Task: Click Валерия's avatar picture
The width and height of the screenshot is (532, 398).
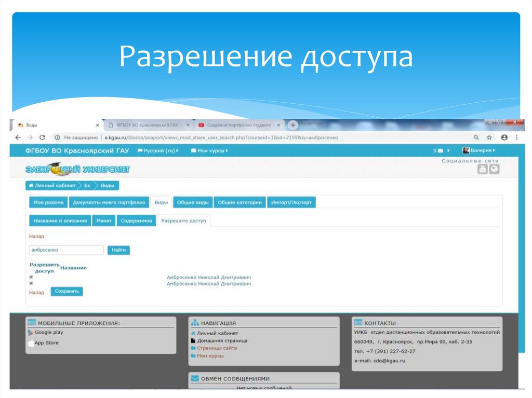Action: 467,150
